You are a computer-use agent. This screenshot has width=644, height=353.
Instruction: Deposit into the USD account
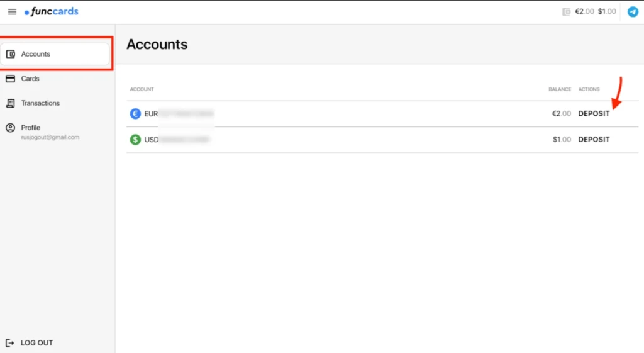click(x=594, y=140)
